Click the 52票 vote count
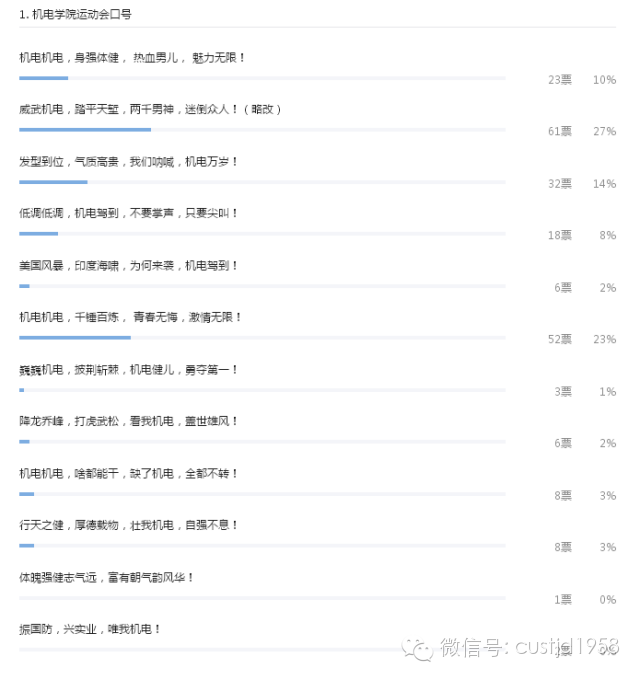The image size is (640, 680). [x=560, y=339]
